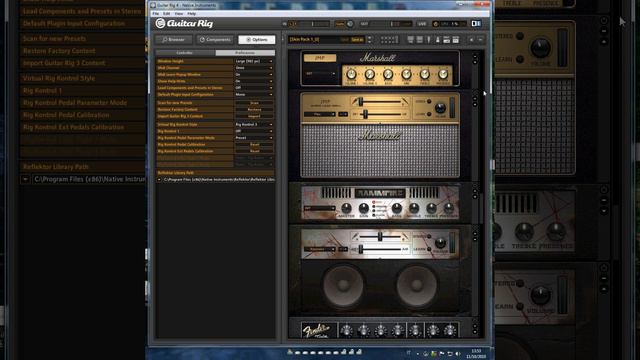Click the collapse rack arrow icon
The width and height of the screenshot is (640, 360).
[x=471, y=40]
